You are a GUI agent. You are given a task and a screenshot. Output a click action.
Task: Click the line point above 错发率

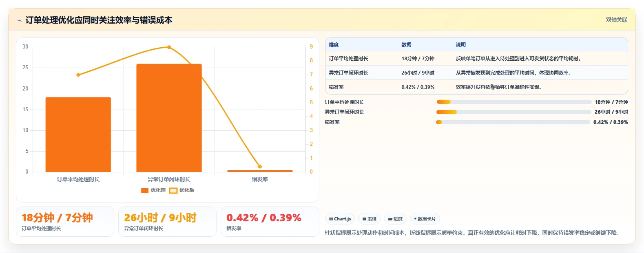coord(260,167)
